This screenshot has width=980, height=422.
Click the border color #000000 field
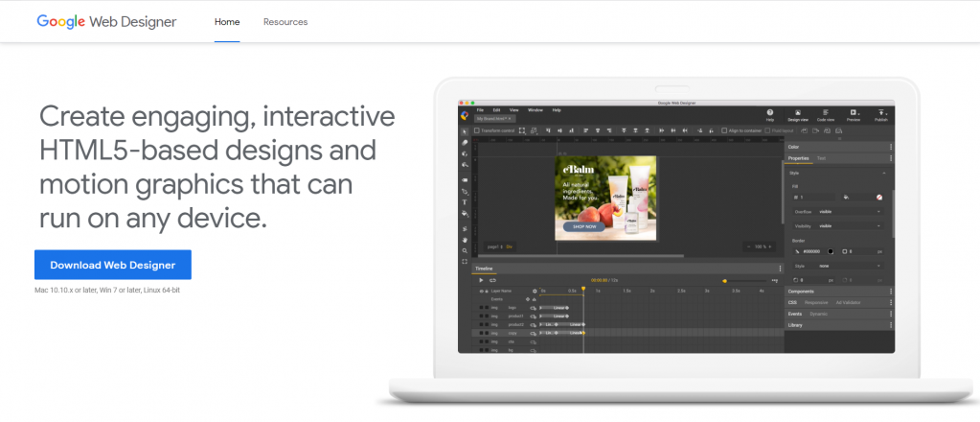[813, 251]
